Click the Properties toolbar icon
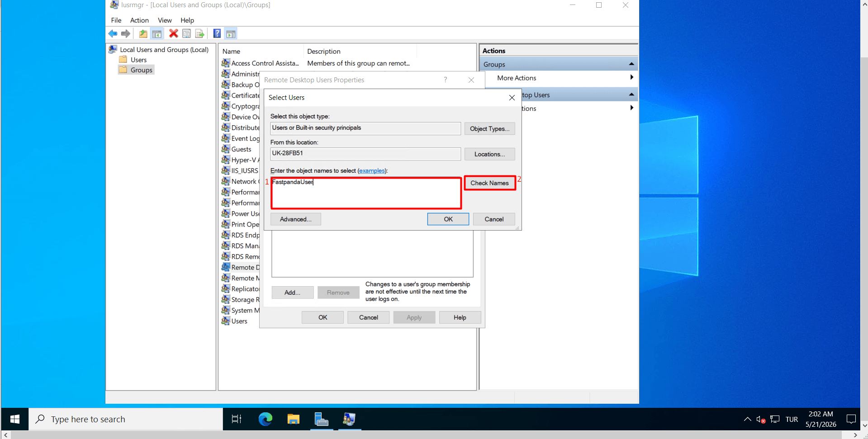This screenshot has width=868, height=439. point(186,33)
